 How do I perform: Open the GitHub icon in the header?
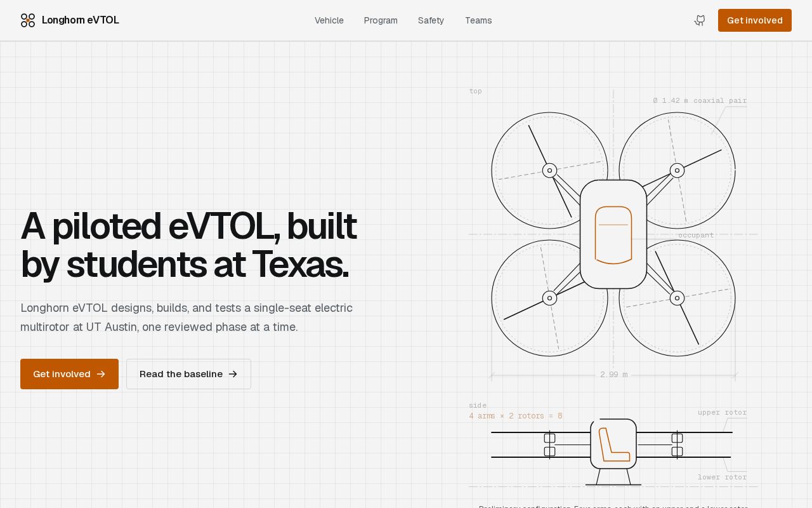click(x=700, y=20)
